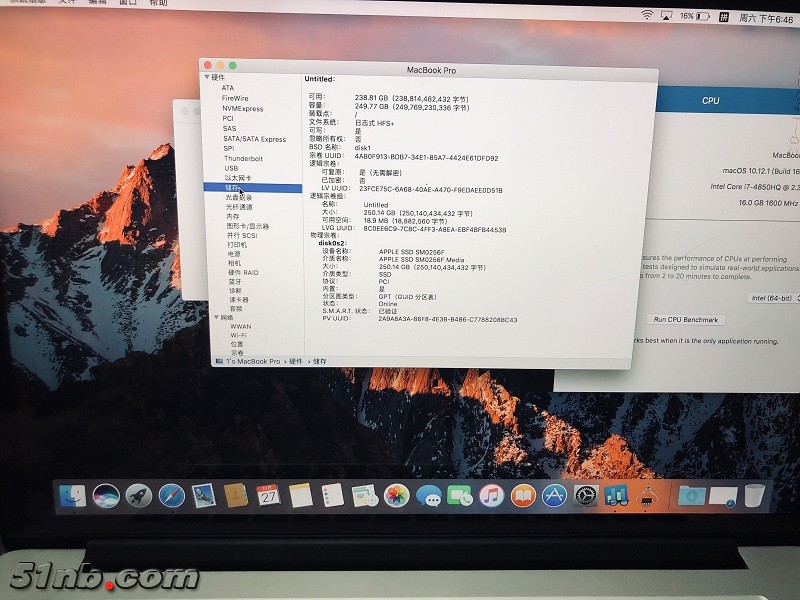800x600 pixels.
Task: Open System Information chip icon in dock
Action: (x=646, y=495)
